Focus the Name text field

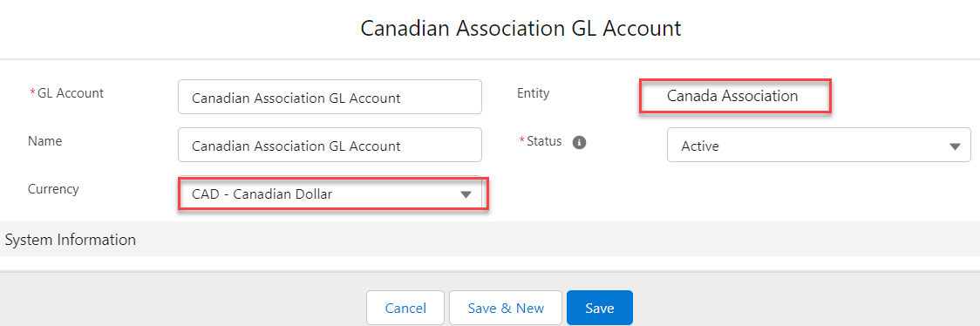(330, 145)
